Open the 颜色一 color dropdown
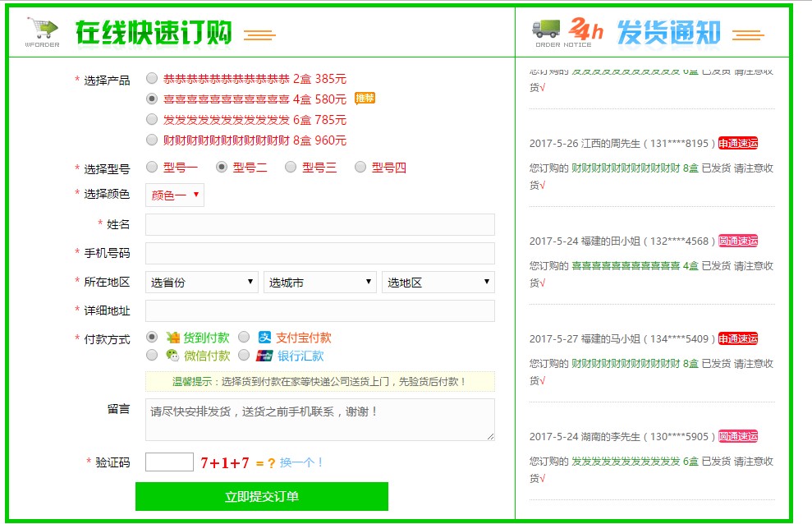Viewport: 812px width, 524px height. pyautogui.click(x=175, y=195)
